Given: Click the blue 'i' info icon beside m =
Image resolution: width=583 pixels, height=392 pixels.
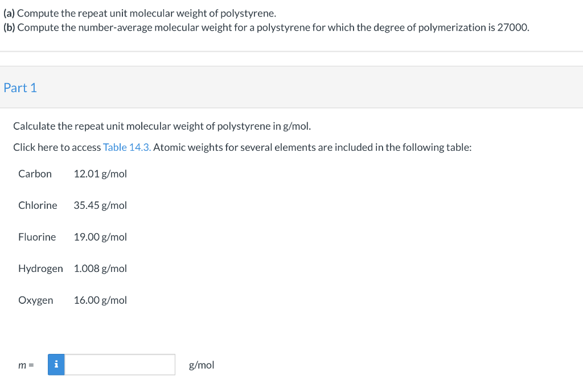Looking at the screenshot, I should click(x=56, y=365).
